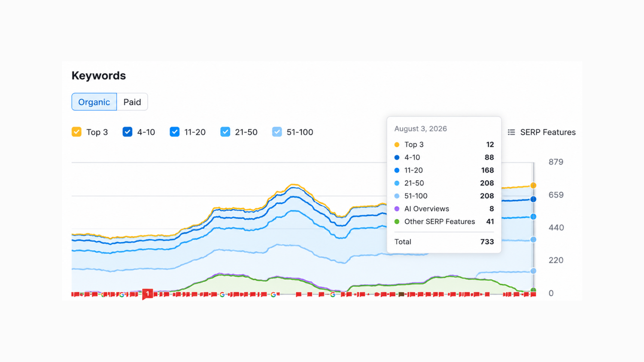
Task: Uncheck the Top 3 positions checkbox
Action: click(76, 132)
